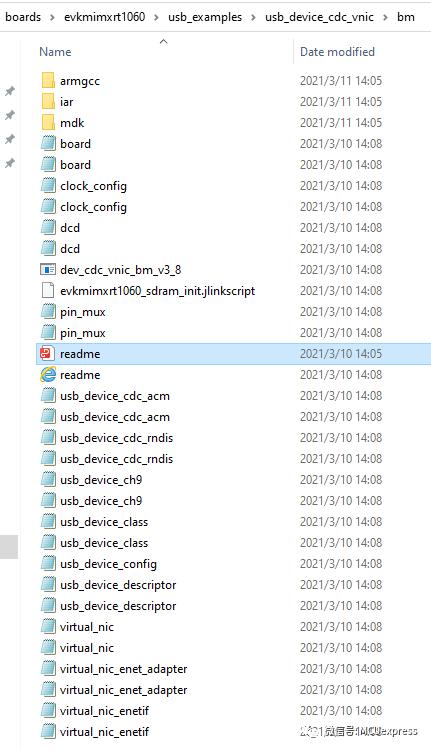The image size is (431, 750).
Task: Click the dev_cdc_vnic_bm_v3_8 project file icon
Action: click(47, 270)
